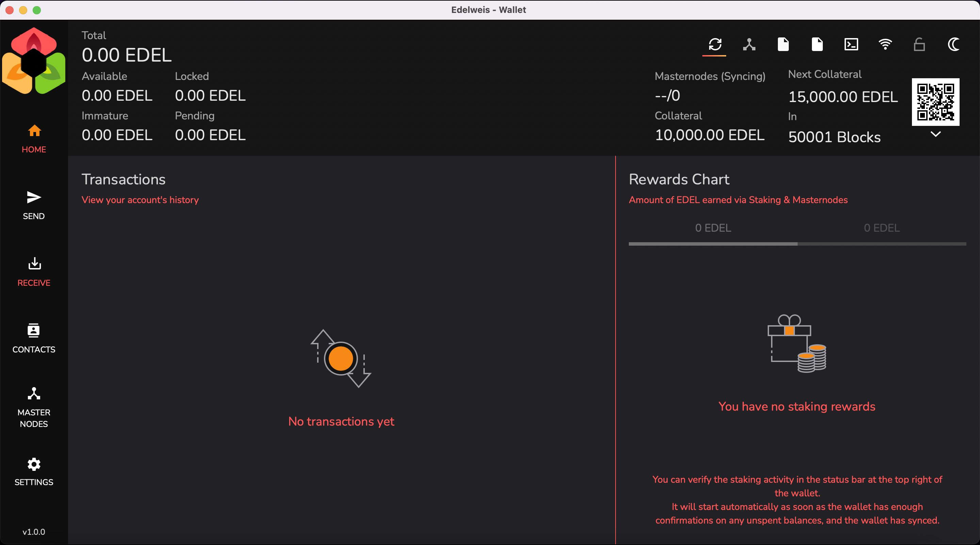Select the first 0 EDEL rewards tab
Screen dimensions: 980x545
pos(713,228)
